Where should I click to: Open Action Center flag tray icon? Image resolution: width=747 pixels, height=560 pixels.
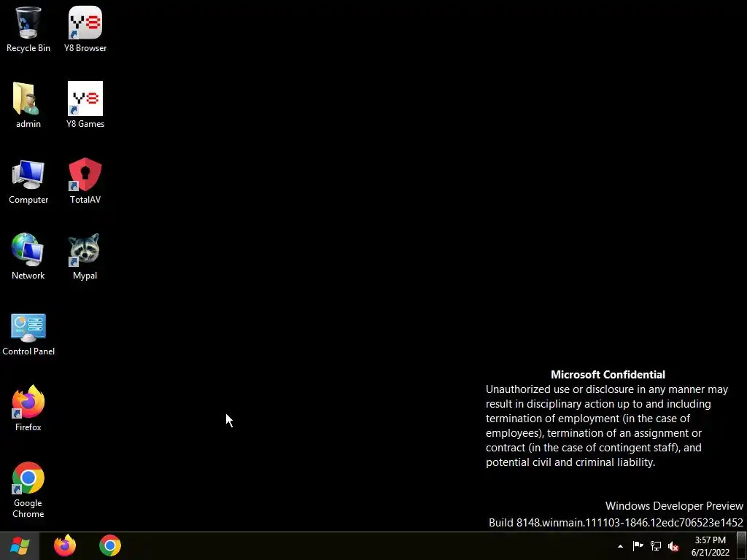(638, 546)
